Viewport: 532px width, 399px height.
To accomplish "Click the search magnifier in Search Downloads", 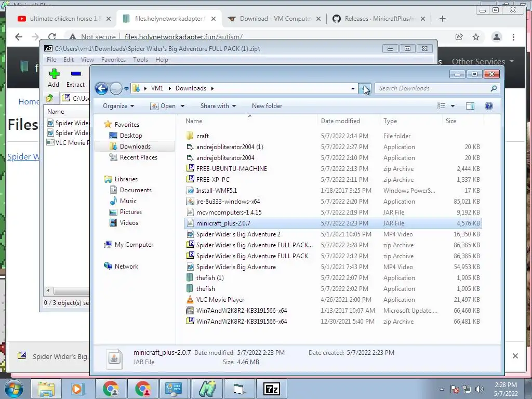I will point(494,88).
